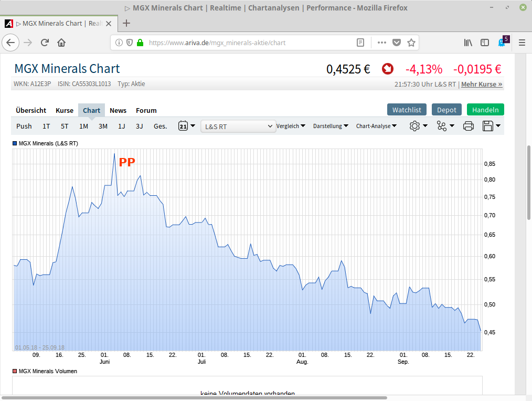Screen dimensions: 532x401
Task: Click the blue series color square
Action: [14, 143]
